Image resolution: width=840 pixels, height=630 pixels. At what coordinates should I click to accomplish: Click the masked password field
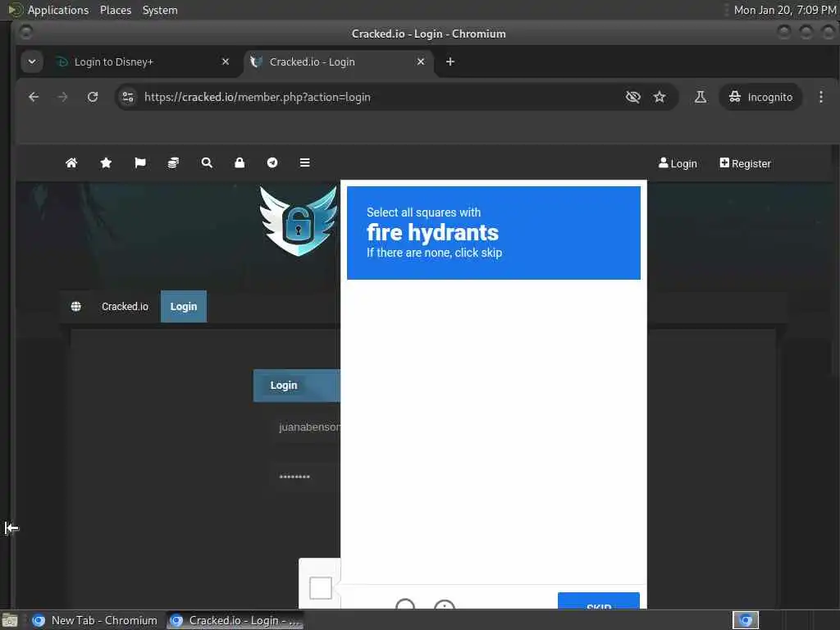pos(308,477)
